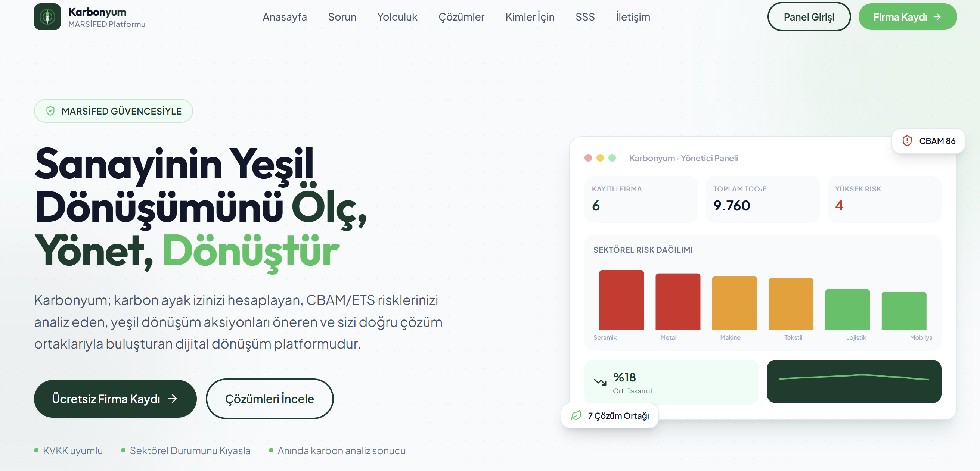Viewport: 980px width, 471px height.
Task: Click the green window dot in Yönetici Paneli
Action: (x=612, y=158)
